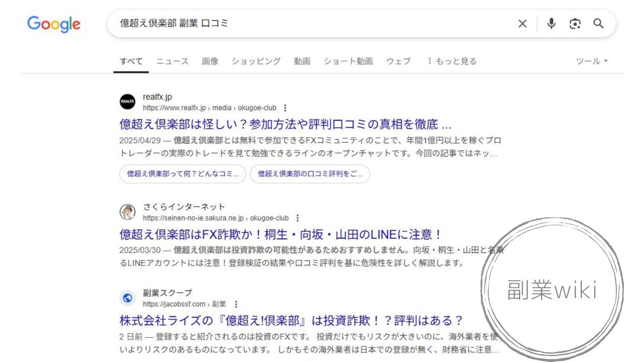Open three-dot menu for seinen-no-ie.sakura.ne.jp result

coord(297,218)
